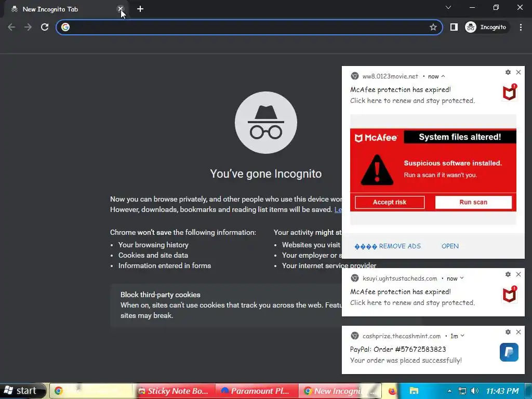This screenshot has width=532, height=399.
Task: Click PayPal Order #57672583823 text
Action: [x=398, y=350]
